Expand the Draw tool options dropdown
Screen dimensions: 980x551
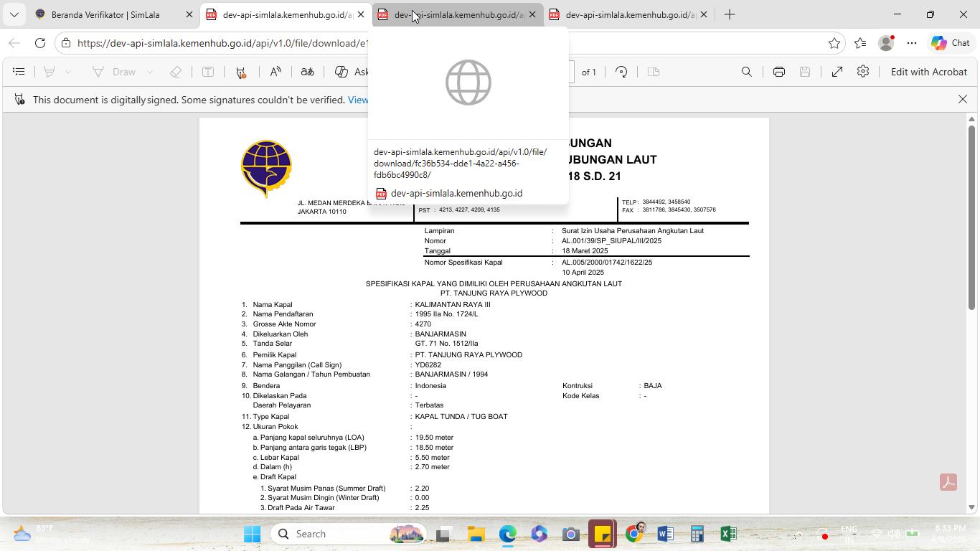[x=150, y=72]
